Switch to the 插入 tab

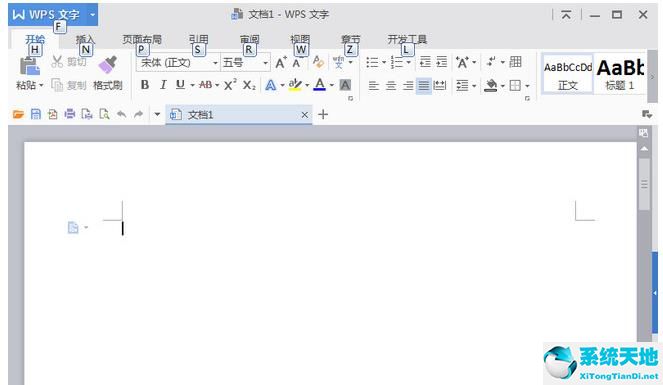pos(85,40)
